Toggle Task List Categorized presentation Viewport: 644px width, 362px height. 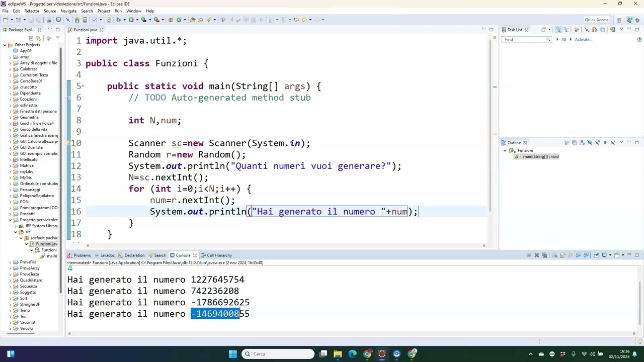click(x=558, y=30)
